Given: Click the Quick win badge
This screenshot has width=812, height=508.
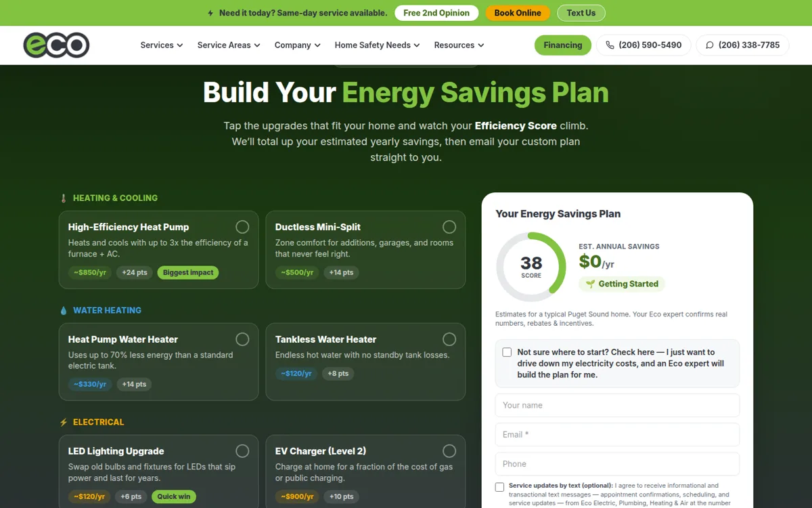Looking at the screenshot, I should [174, 496].
